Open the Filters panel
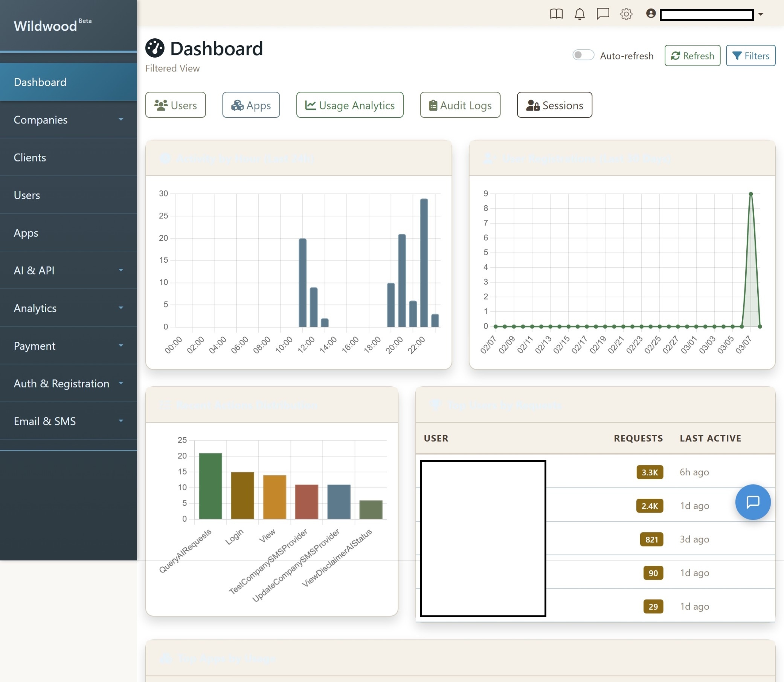 pyautogui.click(x=750, y=56)
